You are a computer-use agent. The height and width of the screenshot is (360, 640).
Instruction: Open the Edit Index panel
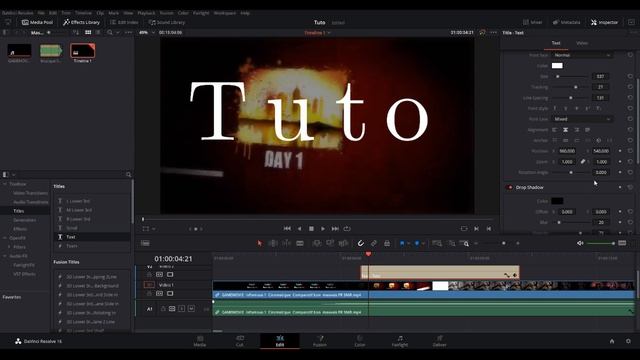pyautogui.click(x=124, y=22)
